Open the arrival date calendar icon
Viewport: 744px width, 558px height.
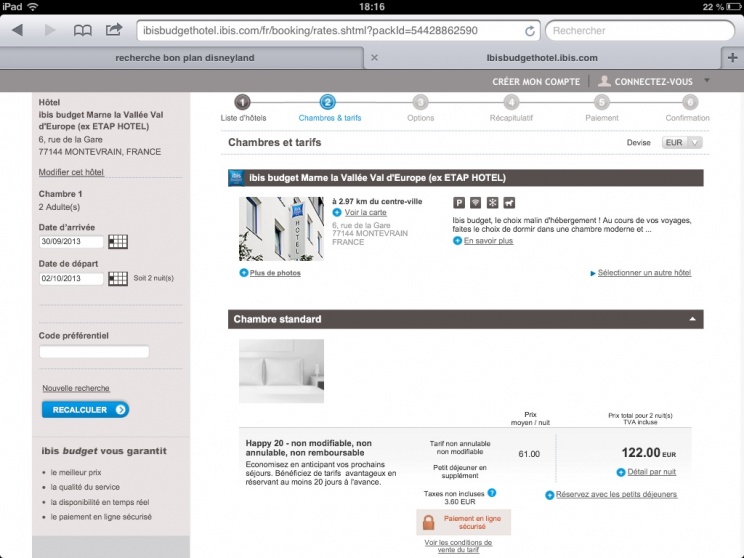click(118, 241)
